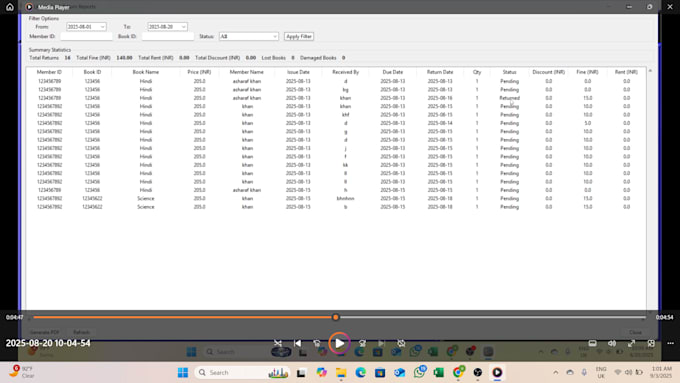Image resolution: width=680 pixels, height=383 pixels.
Task: Click the 2025-08-14 return date cell
Action: [x=440, y=123]
